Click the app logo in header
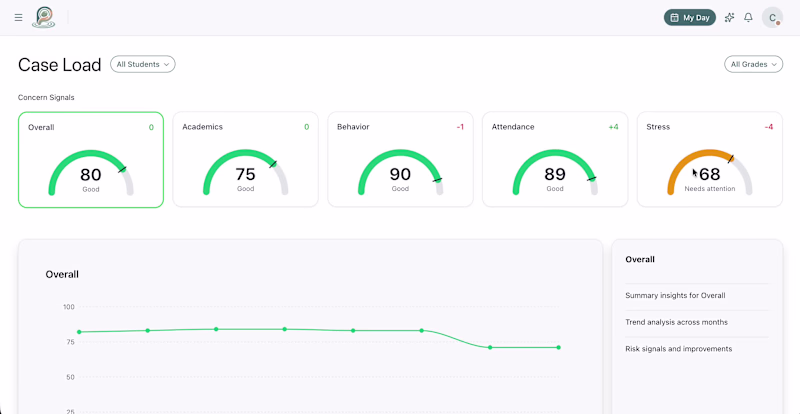800x414 pixels. click(x=43, y=17)
